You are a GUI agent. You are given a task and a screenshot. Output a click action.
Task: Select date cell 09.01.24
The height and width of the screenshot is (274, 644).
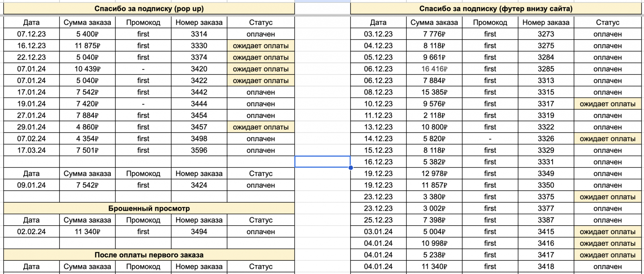(31, 185)
